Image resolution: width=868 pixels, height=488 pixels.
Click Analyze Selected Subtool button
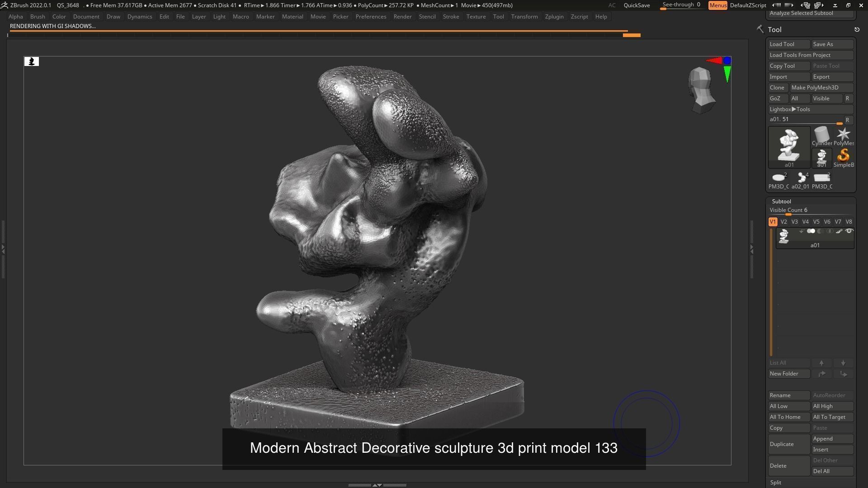click(811, 14)
